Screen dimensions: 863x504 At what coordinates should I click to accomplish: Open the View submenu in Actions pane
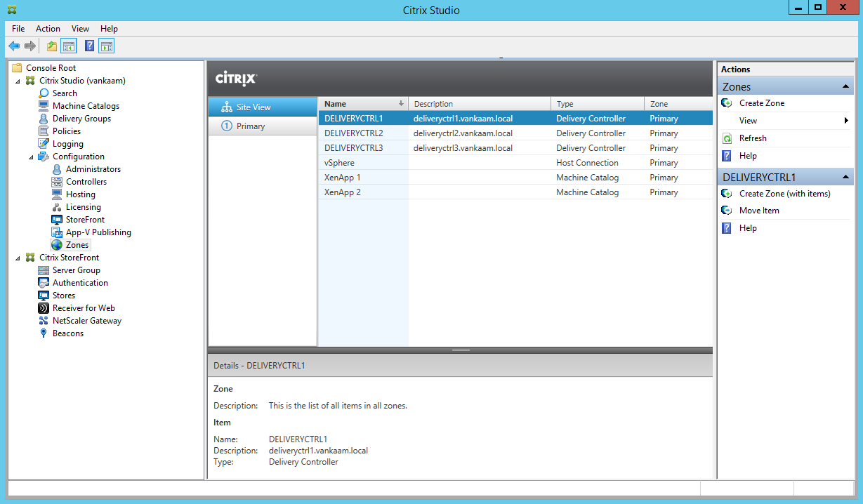(785, 121)
